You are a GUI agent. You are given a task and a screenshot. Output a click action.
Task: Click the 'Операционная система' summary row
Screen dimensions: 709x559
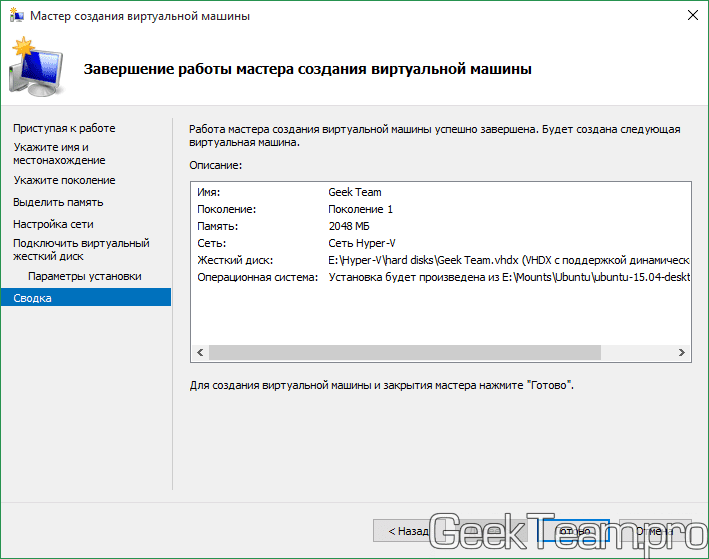(x=440, y=277)
